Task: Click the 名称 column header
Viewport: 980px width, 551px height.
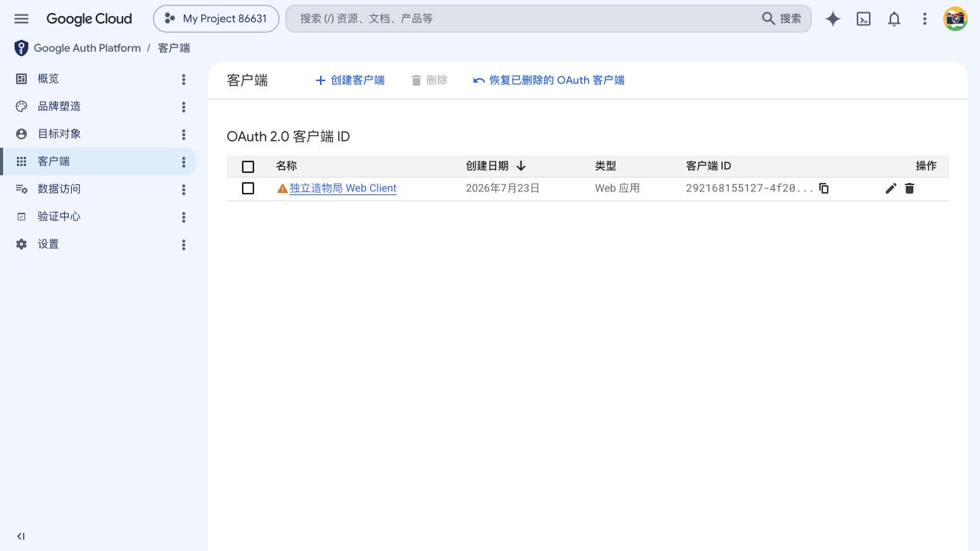Action: pos(286,166)
